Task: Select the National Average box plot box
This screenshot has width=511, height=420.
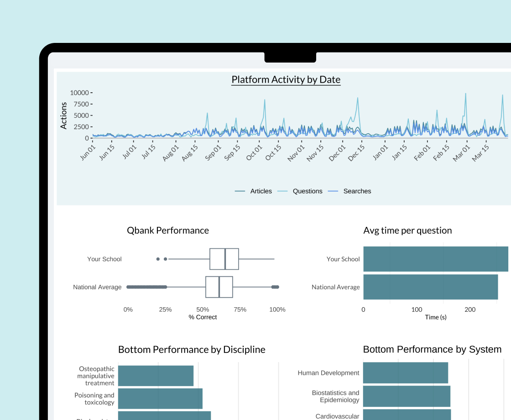Action: 219,287
